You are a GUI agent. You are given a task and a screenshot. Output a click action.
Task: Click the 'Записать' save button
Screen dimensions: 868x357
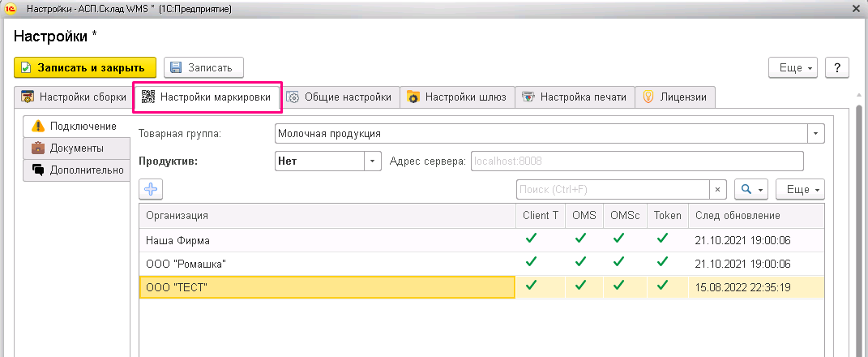(x=203, y=67)
